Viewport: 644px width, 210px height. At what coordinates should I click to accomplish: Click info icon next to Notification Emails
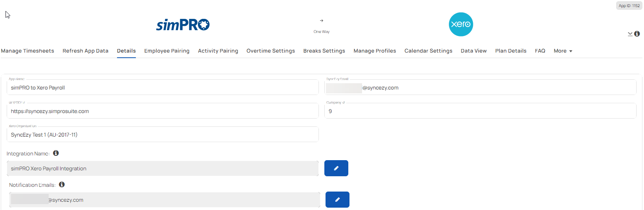pyautogui.click(x=62, y=184)
